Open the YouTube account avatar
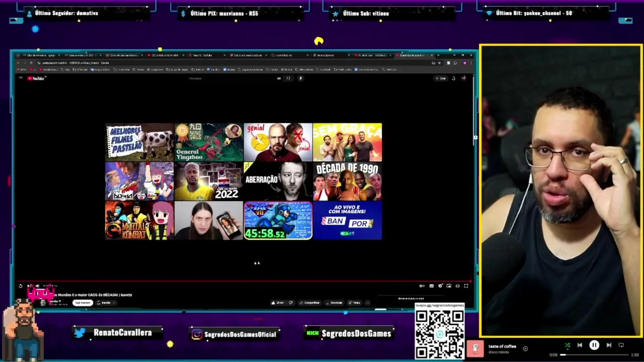Viewport: 644px width, 362px height. point(463,78)
